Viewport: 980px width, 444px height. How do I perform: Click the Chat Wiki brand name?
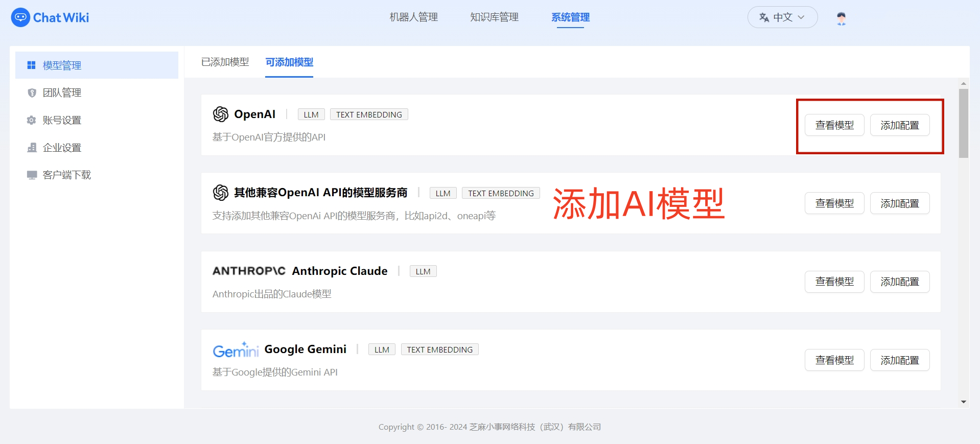click(x=61, y=18)
